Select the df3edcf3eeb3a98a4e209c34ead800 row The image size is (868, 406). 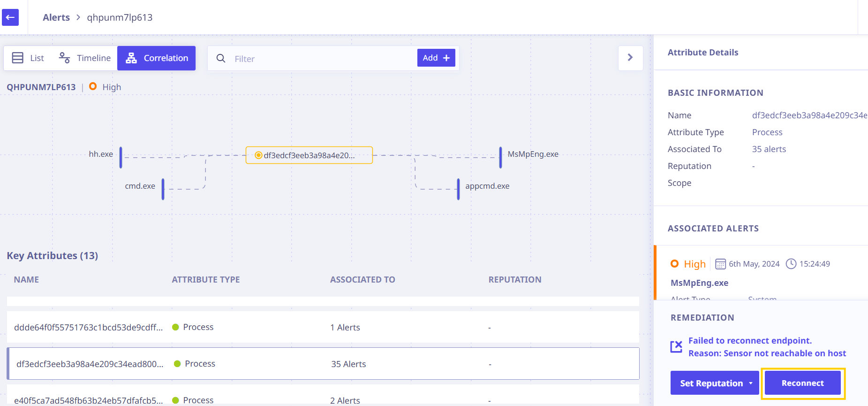[x=323, y=364]
